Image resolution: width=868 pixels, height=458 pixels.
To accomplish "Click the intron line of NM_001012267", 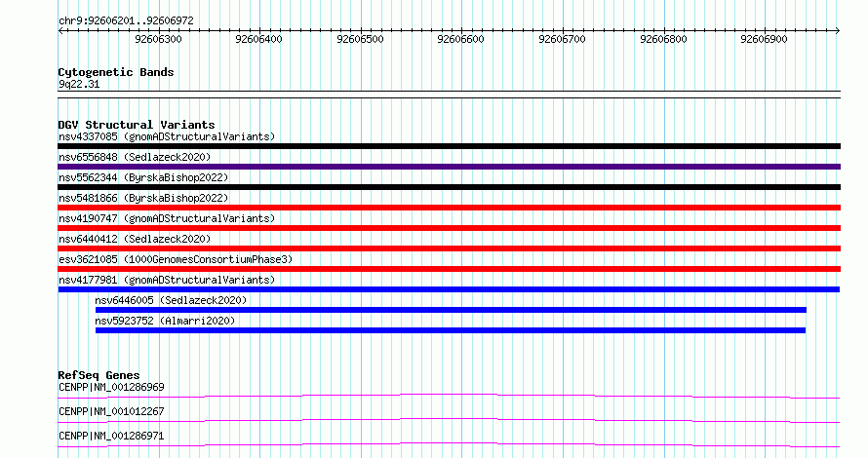I will 449,420.
